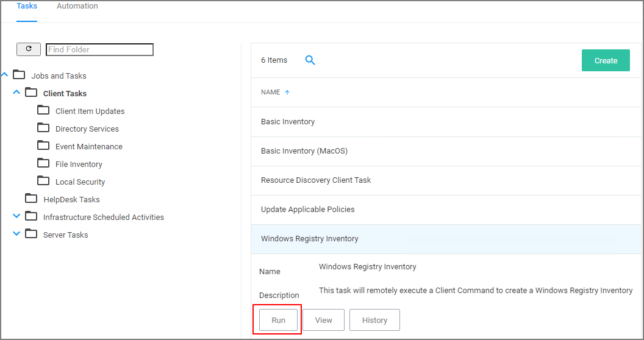Switch to the Automation tab
Screen dimensions: 644x340
pyautogui.click(x=77, y=6)
